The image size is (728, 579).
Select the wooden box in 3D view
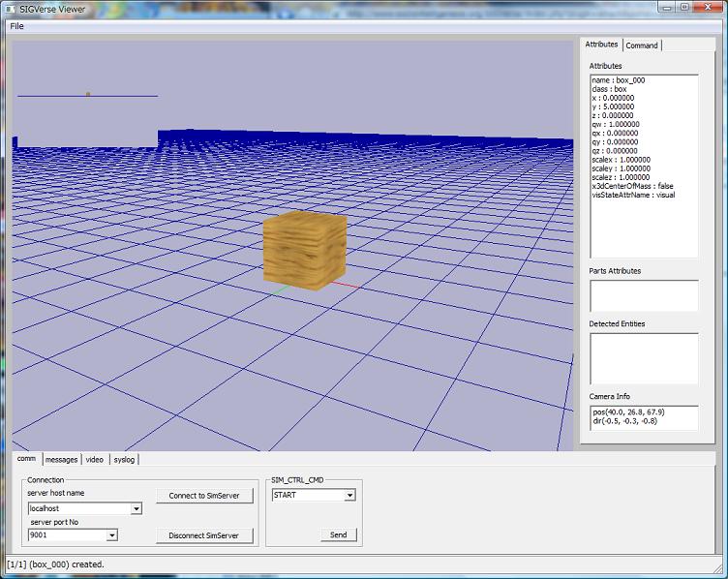[x=305, y=249]
